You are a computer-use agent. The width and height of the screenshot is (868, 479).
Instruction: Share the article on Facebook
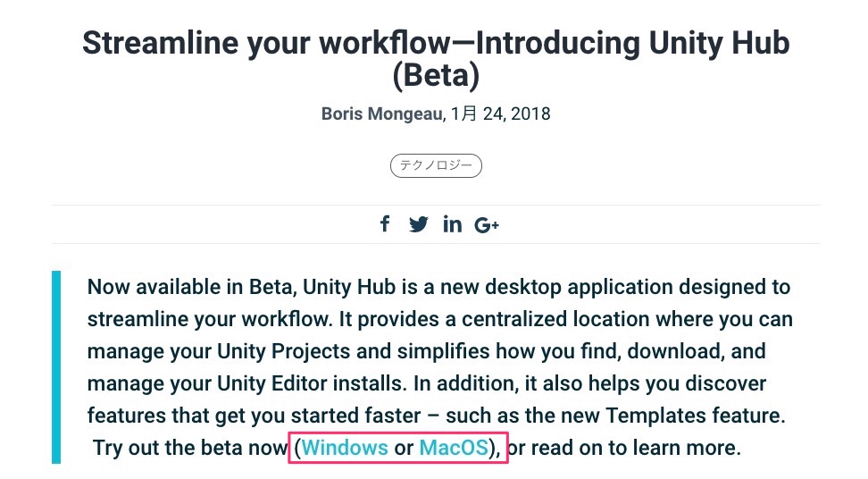385,223
